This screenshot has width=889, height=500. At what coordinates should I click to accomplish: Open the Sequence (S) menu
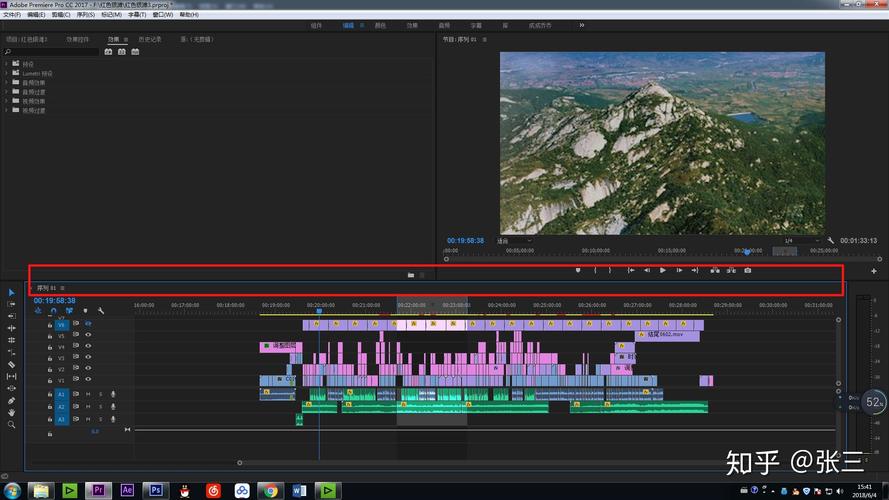coord(86,15)
